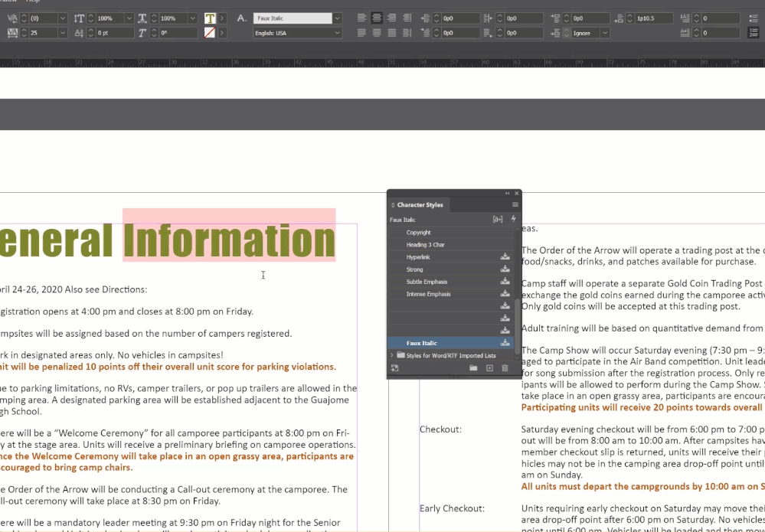Click the space after 1p10.5 field
The image size is (765, 532).
point(654,18)
